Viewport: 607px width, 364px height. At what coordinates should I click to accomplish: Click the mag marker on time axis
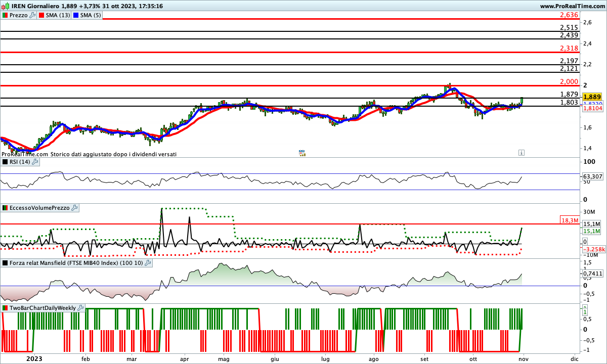point(223,358)
